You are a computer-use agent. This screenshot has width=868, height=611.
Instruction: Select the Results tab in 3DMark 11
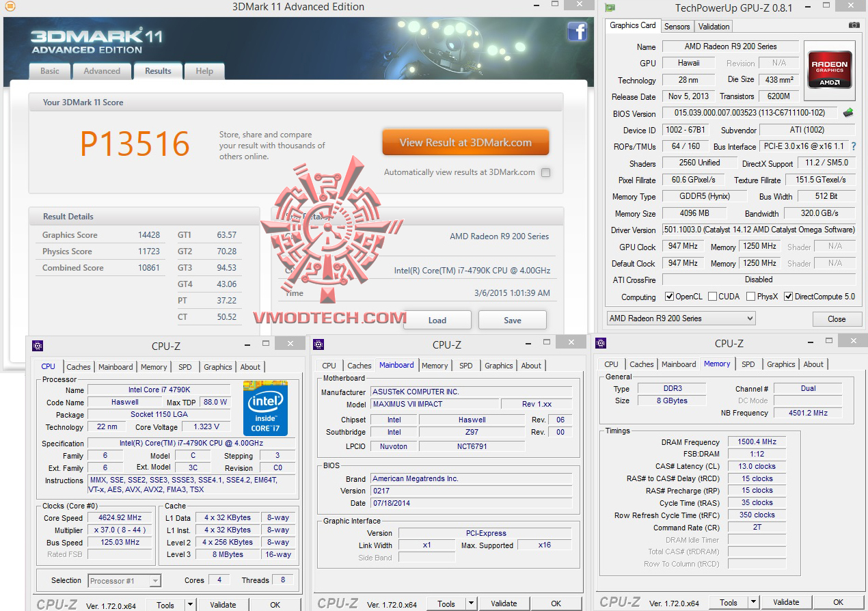(x=158, y=70)
